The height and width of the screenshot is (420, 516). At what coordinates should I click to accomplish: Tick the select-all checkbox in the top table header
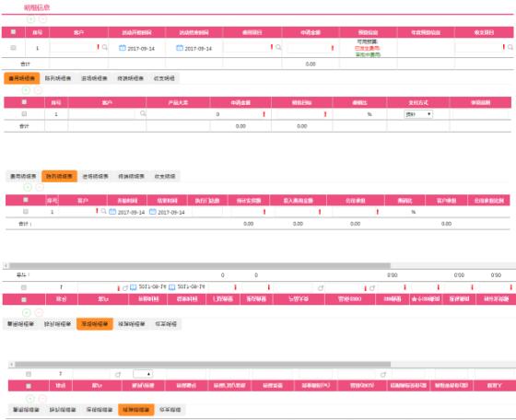(13, 32)
